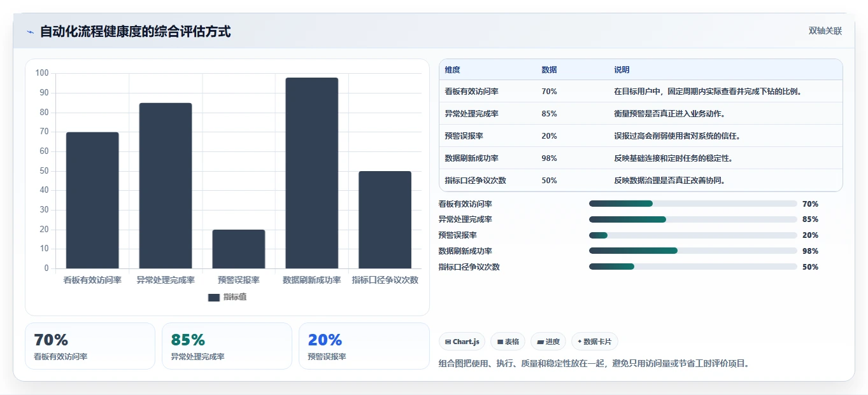Screen dimensions: 868x395
Task: Click the 误报过高会削弱使用者对系统的信任 description
Action: click(x=677, y=136)
